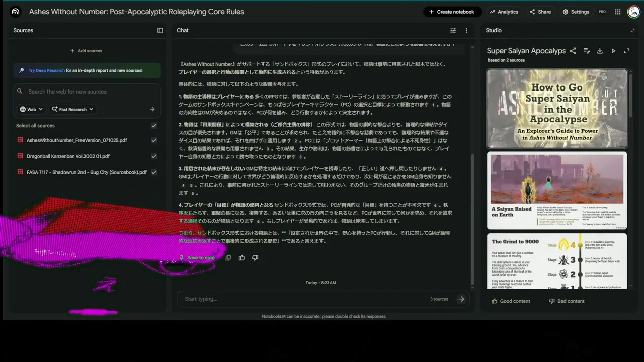Image resolution: width=644 pixels, height=362 pixels.
Task: Copy the chat response
Action: (x=228, y=258)
